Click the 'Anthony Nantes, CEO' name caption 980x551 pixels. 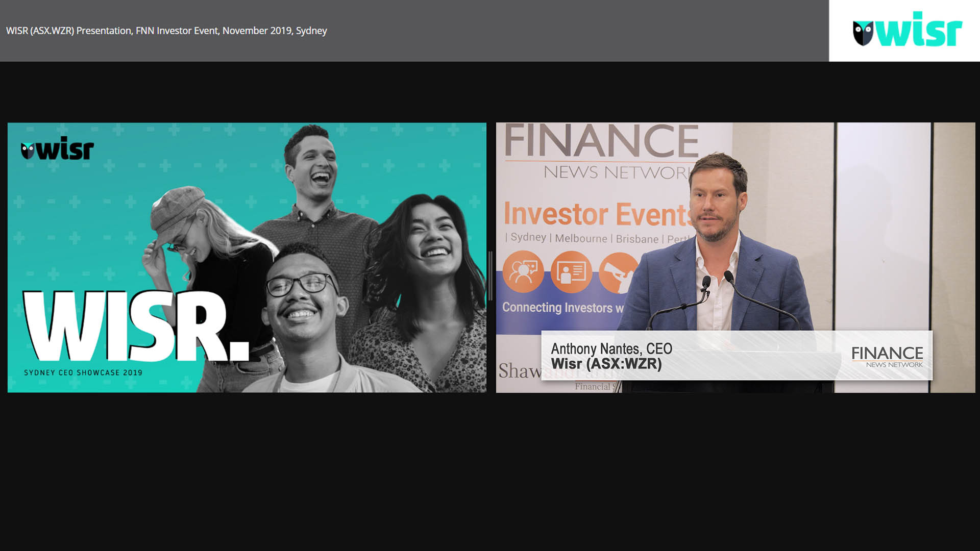[x=611, y=348]
